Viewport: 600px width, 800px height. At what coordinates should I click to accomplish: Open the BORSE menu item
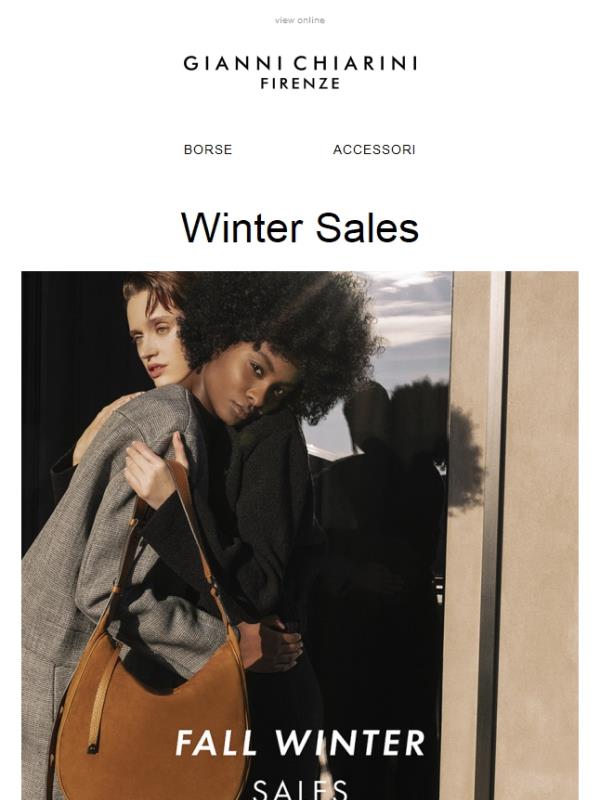(x=208, y=149)
